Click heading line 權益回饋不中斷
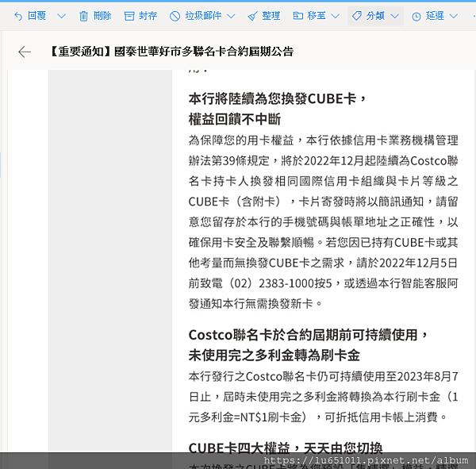Viewport: 476px width, 469px height. pos(235,119)
